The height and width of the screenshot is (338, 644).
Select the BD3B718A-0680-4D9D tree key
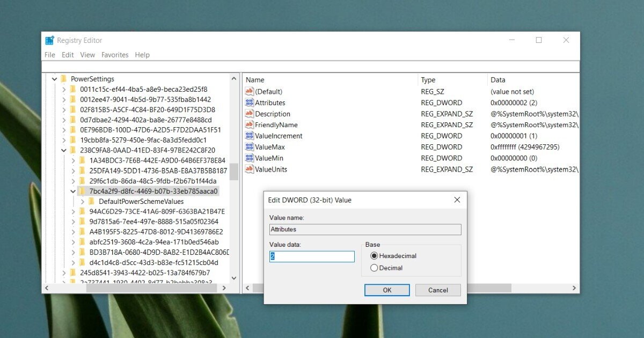pos(158,252)
